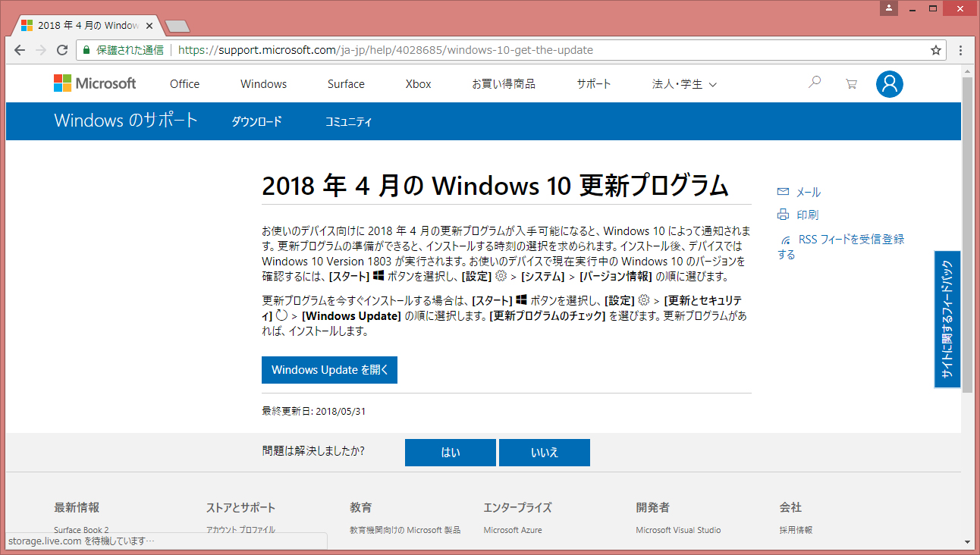Screen dimensions: 980x555
Task: Click the green secure padlock icon
Action: [x=86, y=50]
